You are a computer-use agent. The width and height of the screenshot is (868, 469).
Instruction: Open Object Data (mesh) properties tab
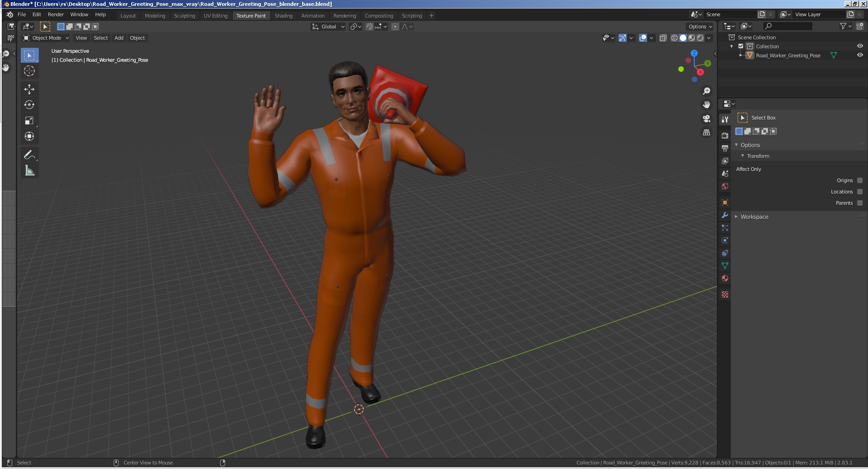(725, 266)
